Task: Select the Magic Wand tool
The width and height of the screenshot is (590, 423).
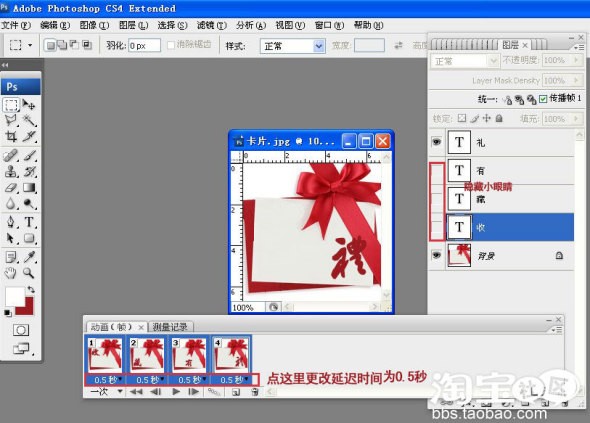Action: click(x=29, y=120)
